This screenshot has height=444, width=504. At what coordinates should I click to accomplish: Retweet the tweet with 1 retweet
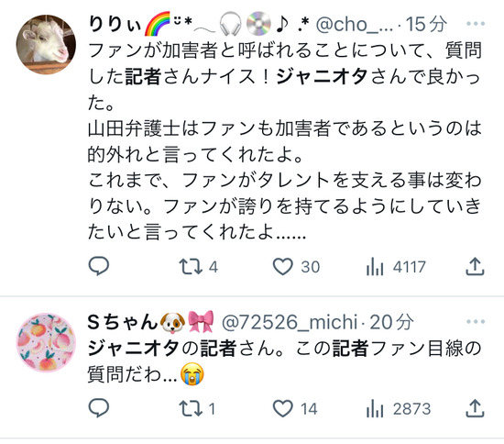197,408
